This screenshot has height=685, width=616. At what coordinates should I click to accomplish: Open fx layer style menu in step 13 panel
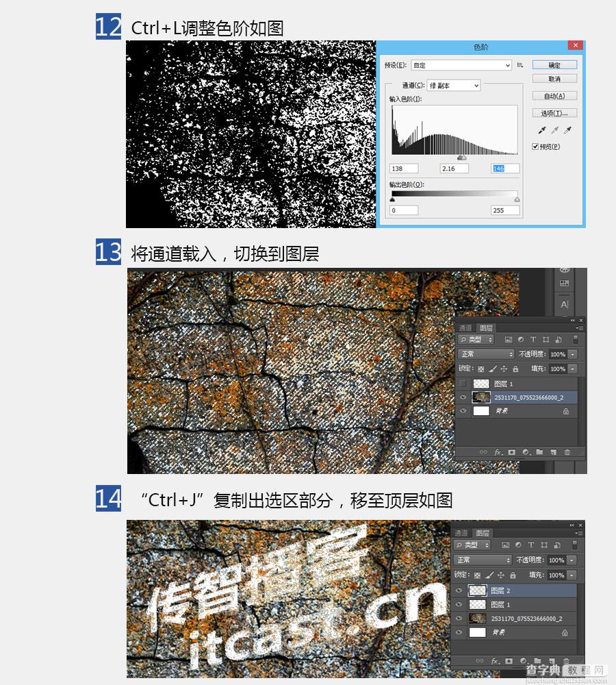[498, 452]
